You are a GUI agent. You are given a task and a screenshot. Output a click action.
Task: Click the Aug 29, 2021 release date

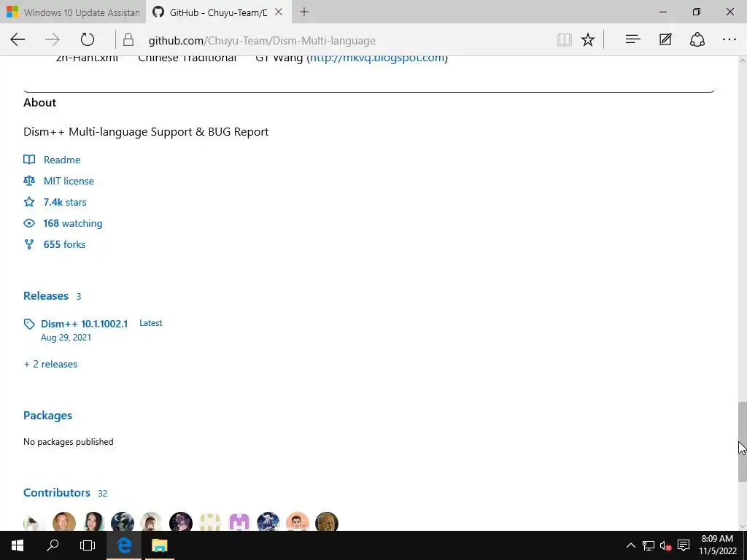(x=66, y=338)
